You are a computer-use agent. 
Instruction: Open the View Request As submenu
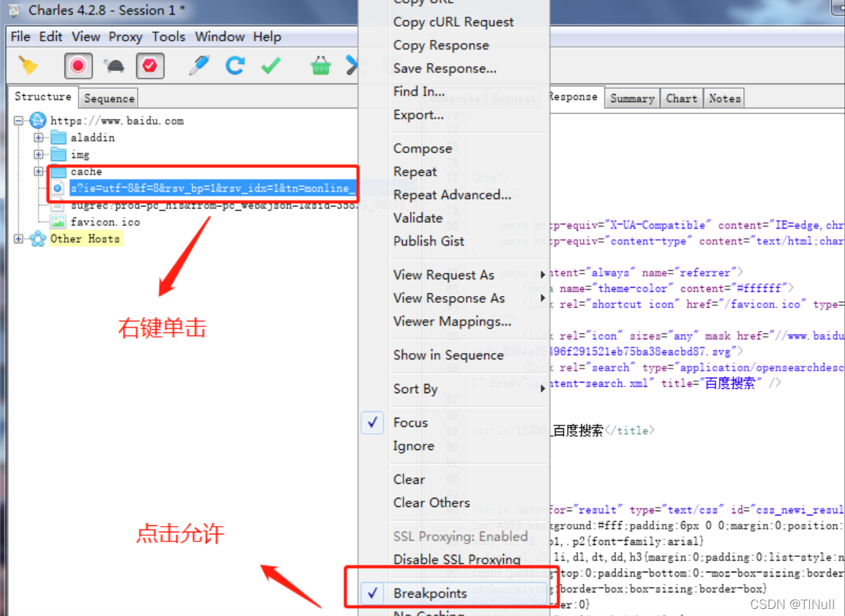click(x=467, y=275)
